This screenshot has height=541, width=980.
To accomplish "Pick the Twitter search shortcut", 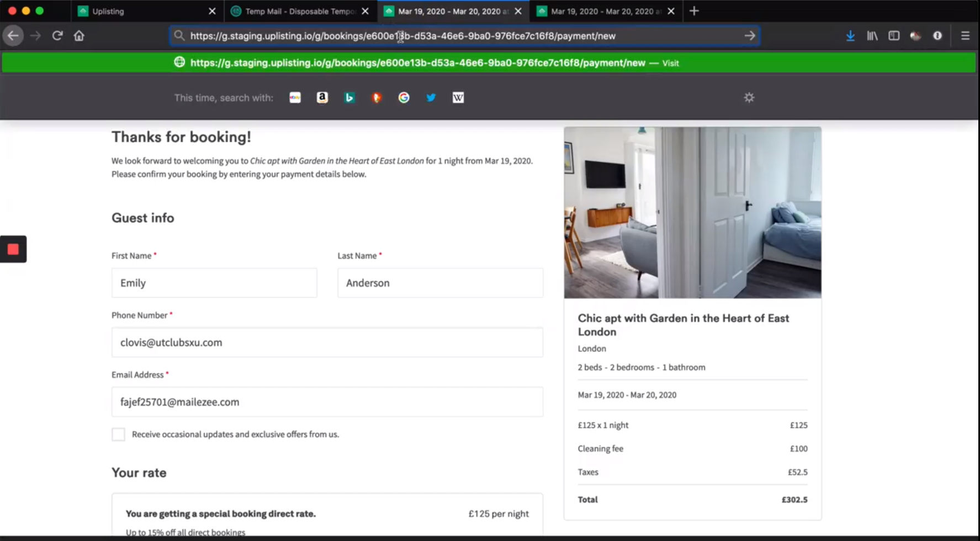I will click(x=431, y=98).
